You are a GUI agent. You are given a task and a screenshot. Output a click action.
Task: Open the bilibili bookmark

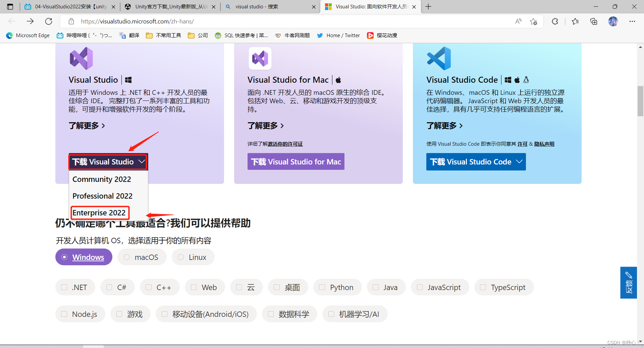click(x=84, y=35)
